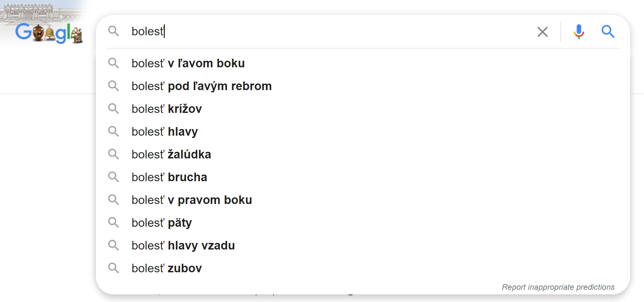Pick suggestion "bolesť v pravom boku"
This screenshot has height=302, width=644.
tap(192, 200)
